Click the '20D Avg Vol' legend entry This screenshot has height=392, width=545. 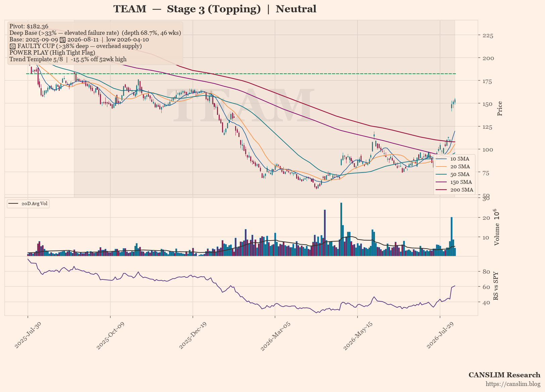tap(28, 204)
